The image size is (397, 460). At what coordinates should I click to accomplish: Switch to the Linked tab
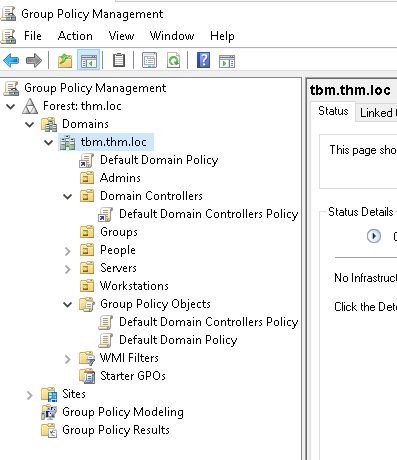click(377, 113)
